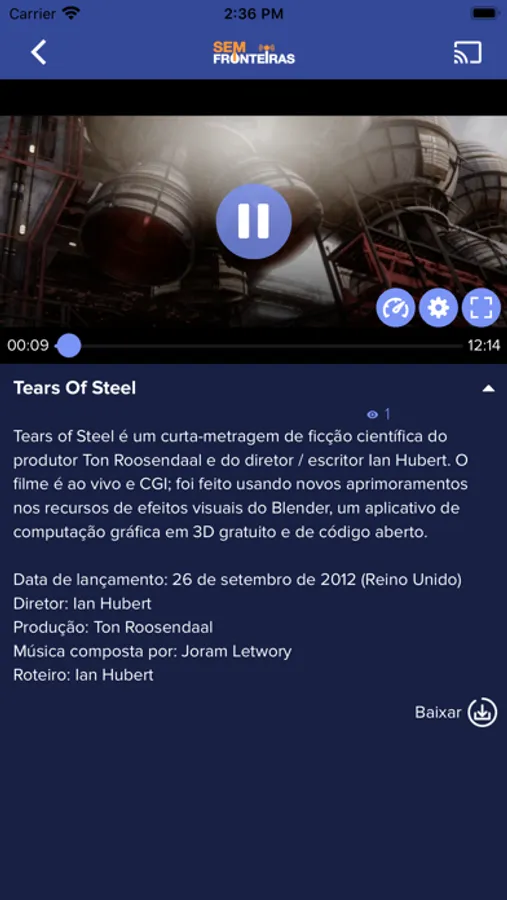Image resolution: width=507 pixels, height=900 pixels.
Task: Tap the Wi-Fi status icon
Action: coord(71,13)
